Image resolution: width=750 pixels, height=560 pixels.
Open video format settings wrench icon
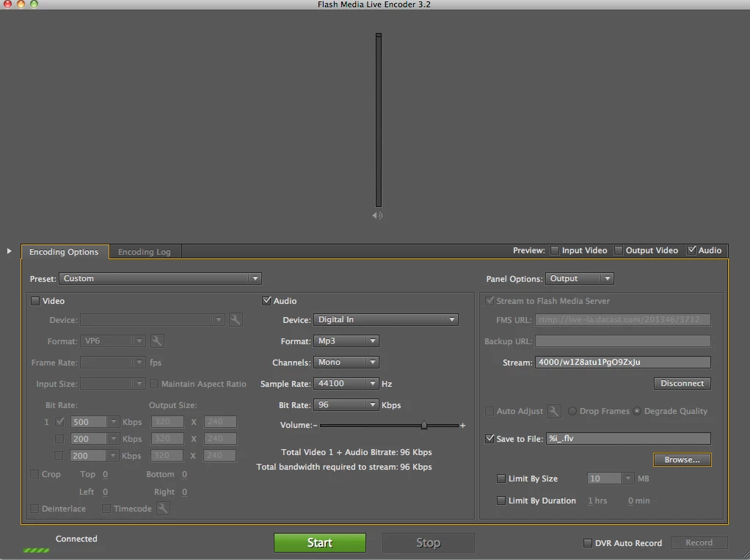coord(157,341)
